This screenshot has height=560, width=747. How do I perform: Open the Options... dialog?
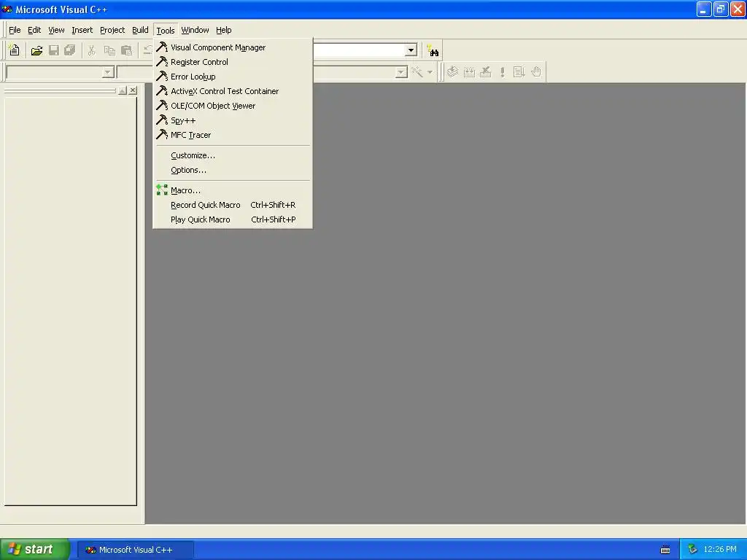[233, 170]
